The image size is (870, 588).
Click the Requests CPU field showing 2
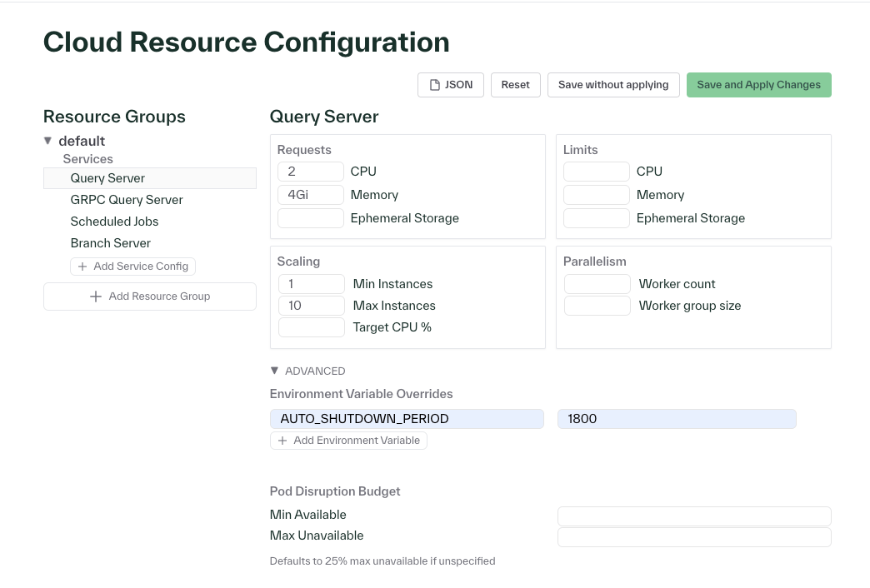[x=310, y=172]
